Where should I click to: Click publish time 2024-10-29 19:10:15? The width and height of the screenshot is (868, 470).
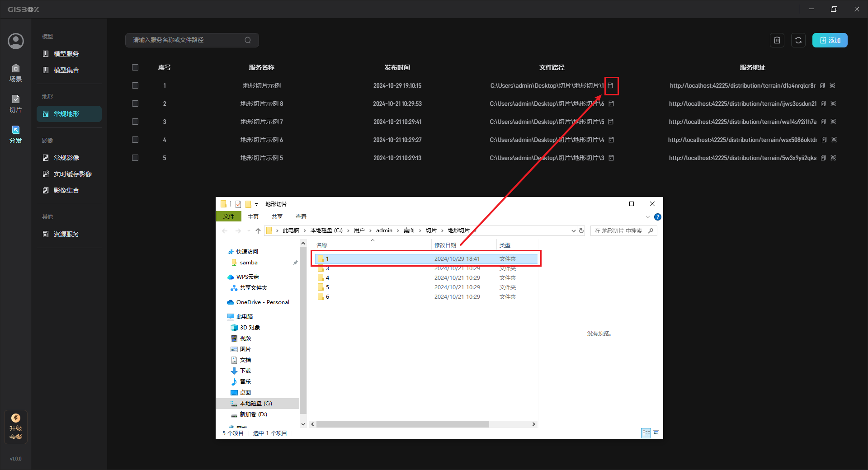(x=397, y=85)
